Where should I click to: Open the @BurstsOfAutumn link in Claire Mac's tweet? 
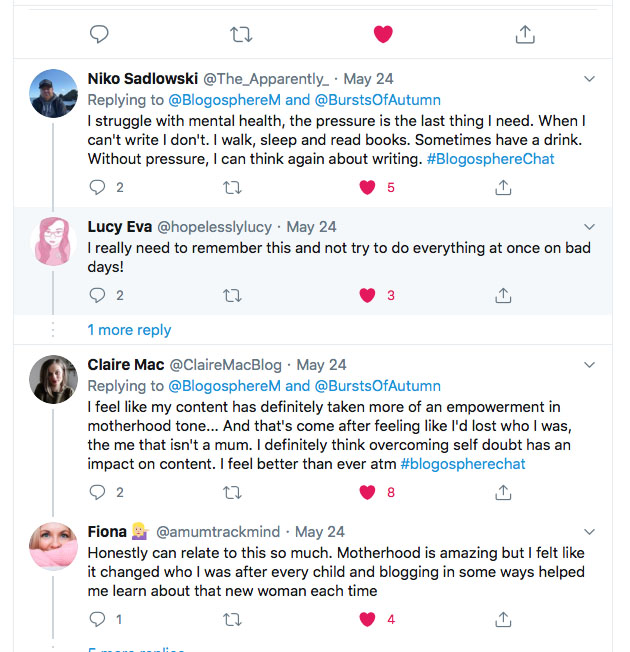[377, 386]
